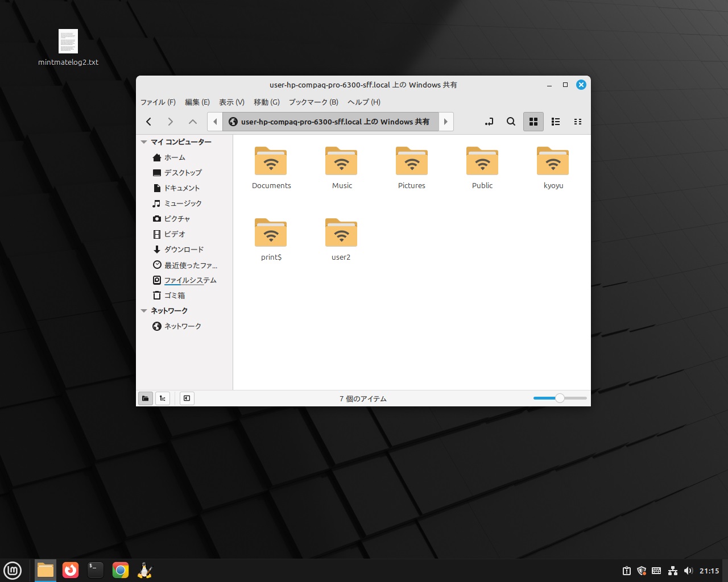The height and width of the screenshot is (582, 728).
Task: Launch terminal from the taskbar
Action: 95,570
